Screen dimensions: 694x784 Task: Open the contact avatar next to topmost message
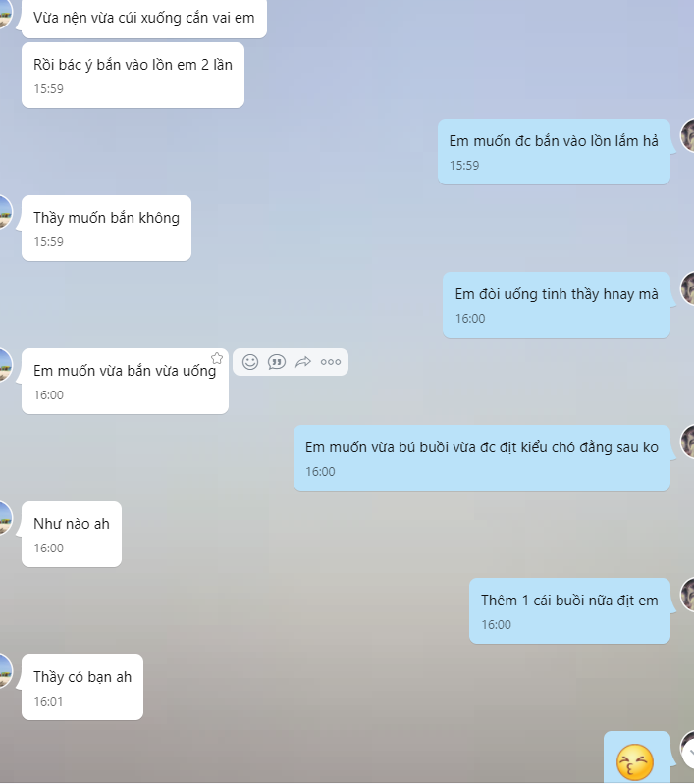[5, 14]
